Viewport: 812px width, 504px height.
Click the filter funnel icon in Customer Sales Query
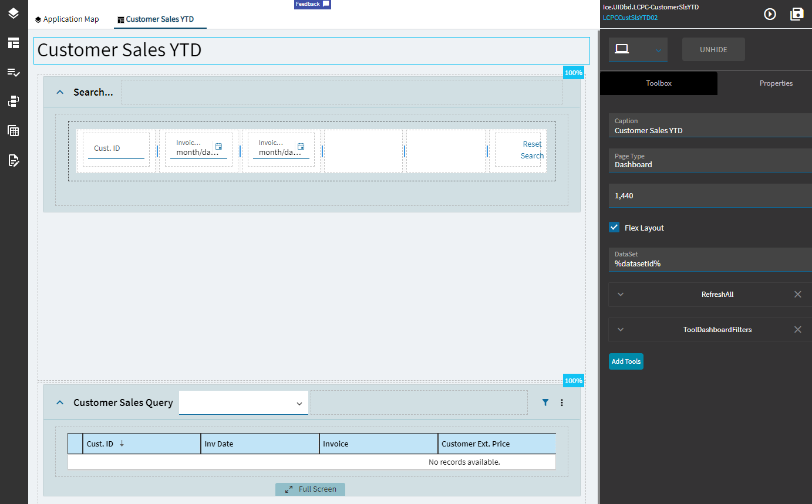tap(545, 402)
